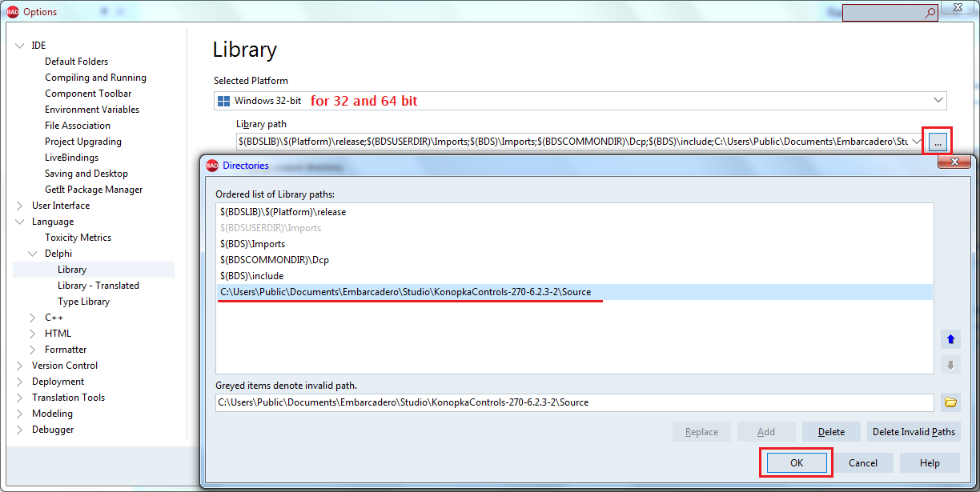Click the disabled Replace button
This screenshot has height=492, width=980.
[x=701, y=432]
